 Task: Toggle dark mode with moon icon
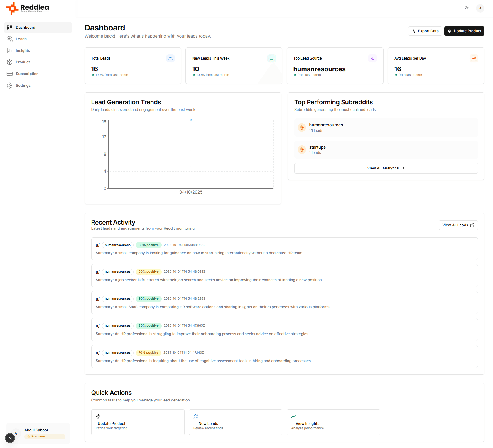tap(467, 8)
